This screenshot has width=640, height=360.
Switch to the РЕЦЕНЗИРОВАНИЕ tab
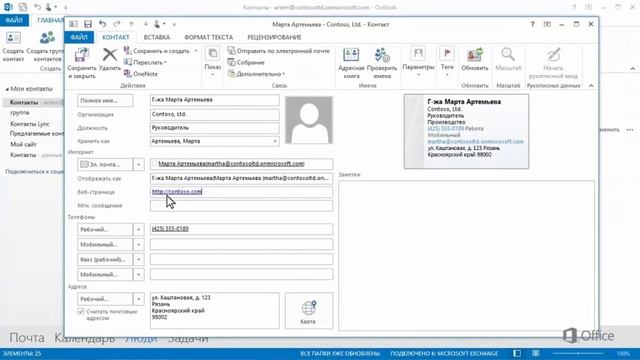[x=274, y=37]
